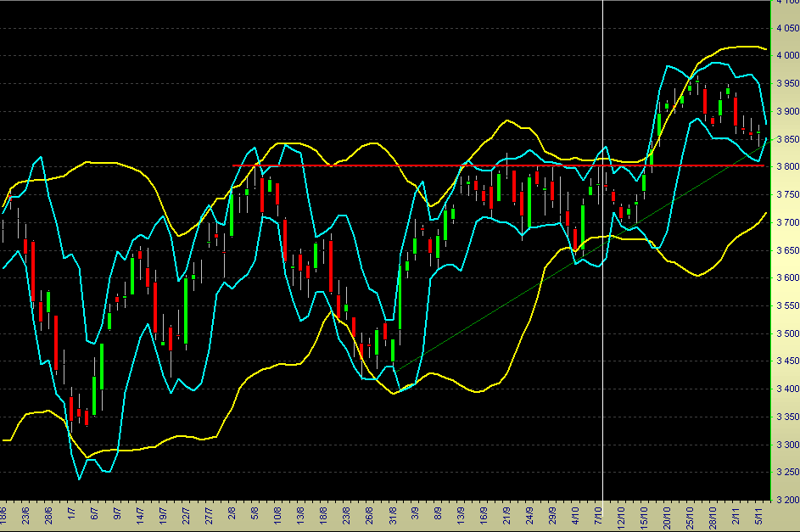Click the 2/8 date label

233,515
